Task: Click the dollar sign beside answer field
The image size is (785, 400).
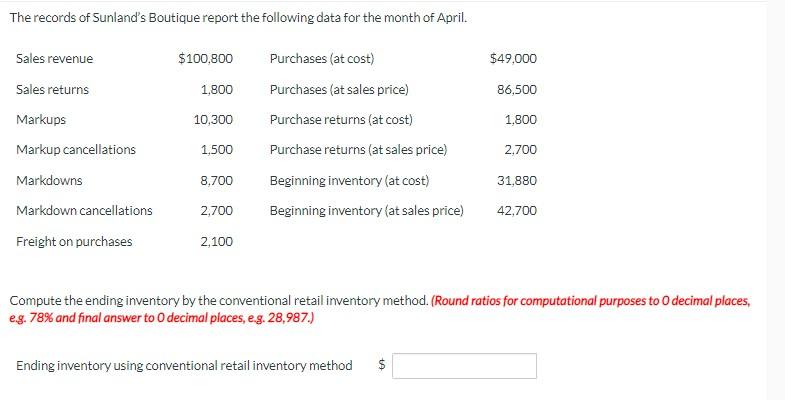Action: pos(381,365)
